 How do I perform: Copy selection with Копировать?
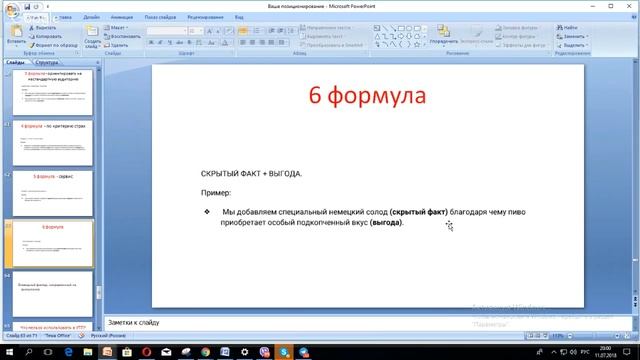coord(45,36)
